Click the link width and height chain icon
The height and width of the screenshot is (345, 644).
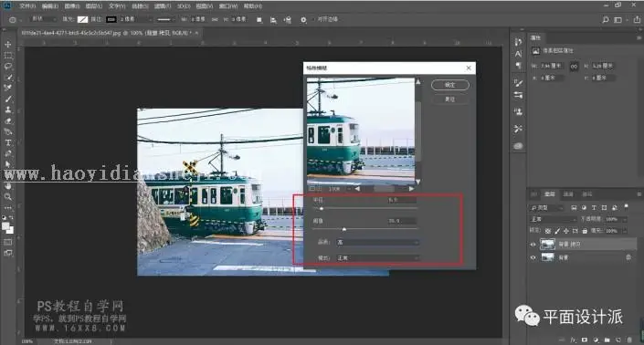pyautogui.click(x=574, y=66)
